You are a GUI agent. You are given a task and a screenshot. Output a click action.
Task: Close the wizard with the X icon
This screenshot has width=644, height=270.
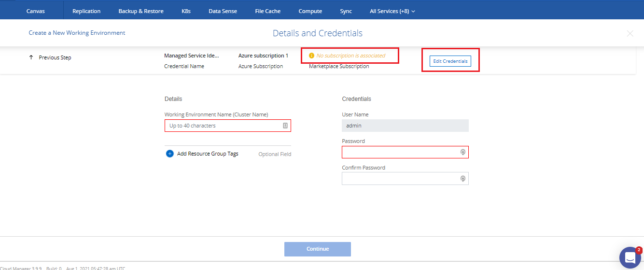[x=630, y=33]
